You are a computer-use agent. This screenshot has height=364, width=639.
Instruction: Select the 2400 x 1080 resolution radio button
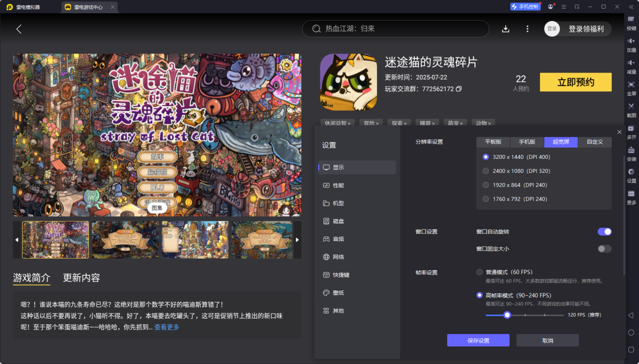[487, 170]
